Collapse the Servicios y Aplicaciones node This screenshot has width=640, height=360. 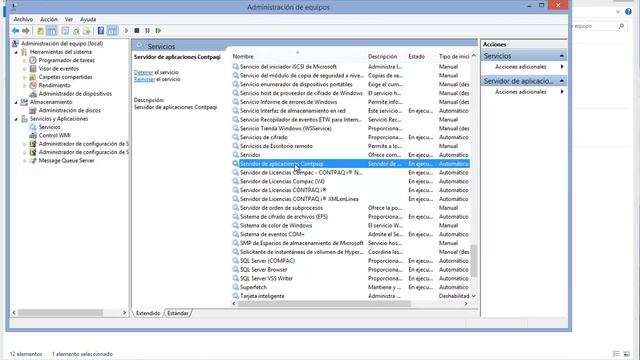coord(16,119)
